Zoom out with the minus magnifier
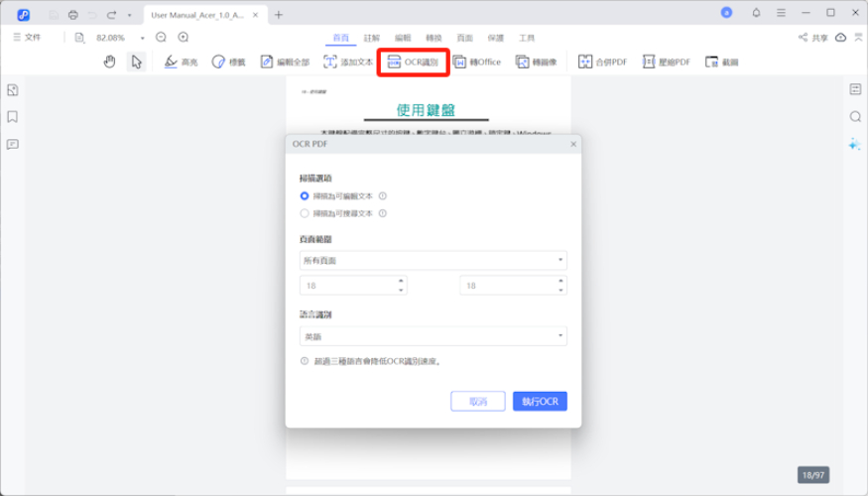The width and height of the screenshot is (868, 496). (x=161, y=37)
